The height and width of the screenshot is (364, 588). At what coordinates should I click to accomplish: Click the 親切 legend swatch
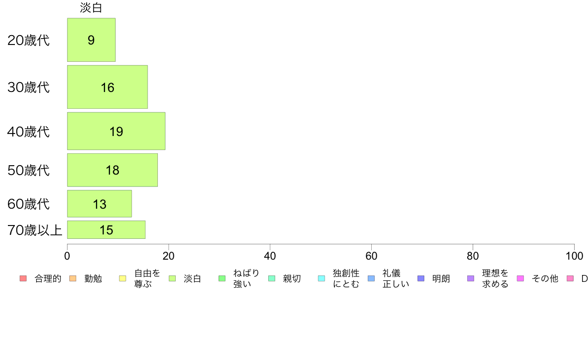[272, 278]
